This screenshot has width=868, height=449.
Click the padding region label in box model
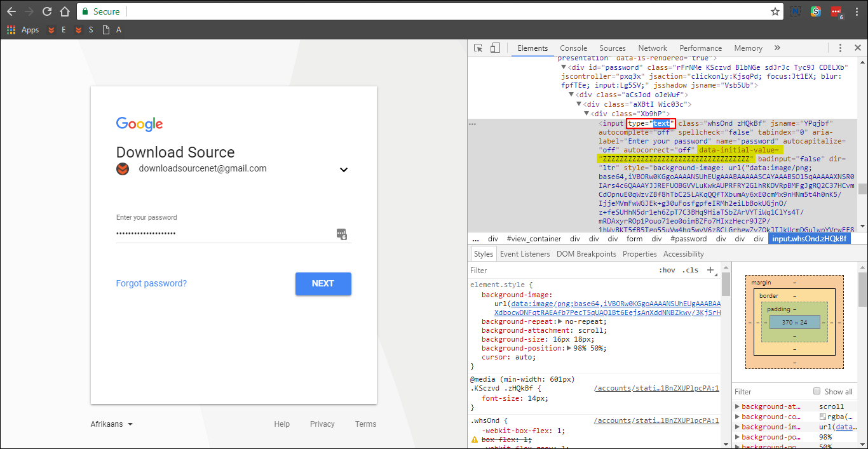click(x=778, y=309)
